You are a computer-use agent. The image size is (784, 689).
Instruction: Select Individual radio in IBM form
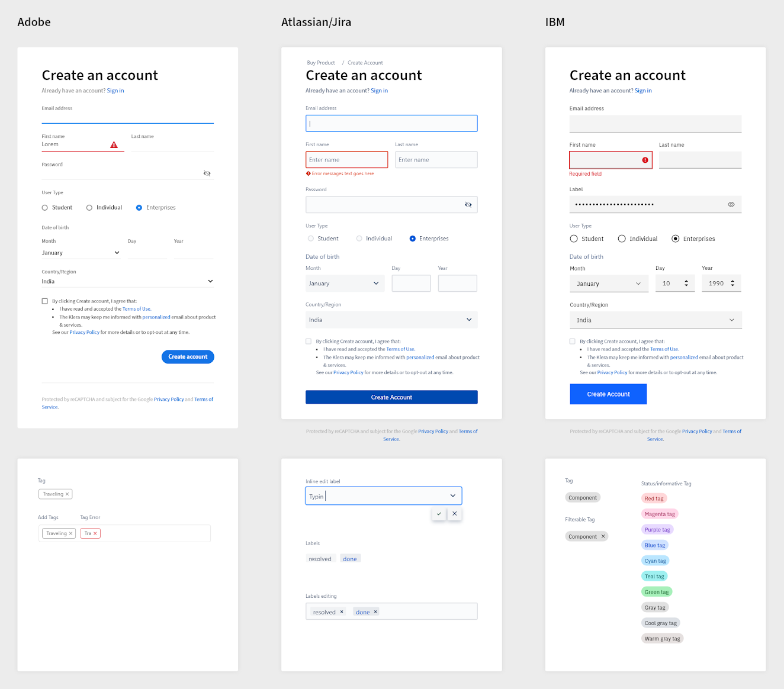[x=622, y=239]
